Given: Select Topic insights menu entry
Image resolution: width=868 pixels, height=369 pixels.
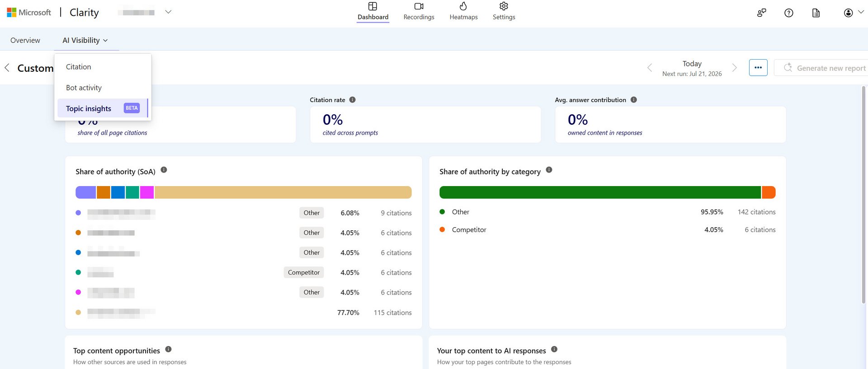Looking at the screenshot, I should [x=103, y=108].
